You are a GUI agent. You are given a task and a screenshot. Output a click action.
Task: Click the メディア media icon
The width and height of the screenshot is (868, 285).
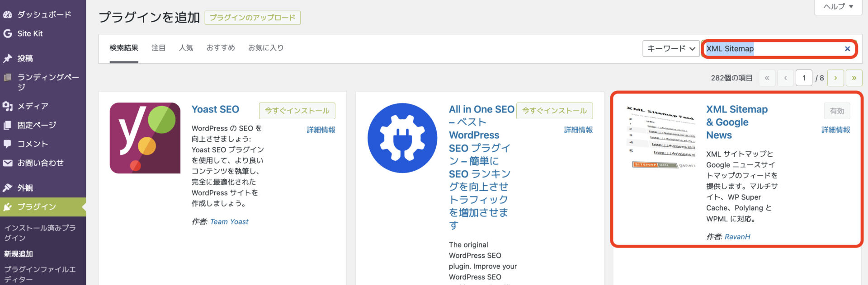pyautogui.click(x=7, y=106)
